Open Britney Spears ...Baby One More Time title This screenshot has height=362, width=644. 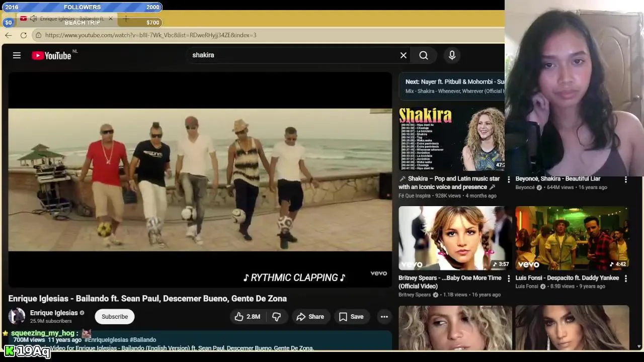coord(450,282)
